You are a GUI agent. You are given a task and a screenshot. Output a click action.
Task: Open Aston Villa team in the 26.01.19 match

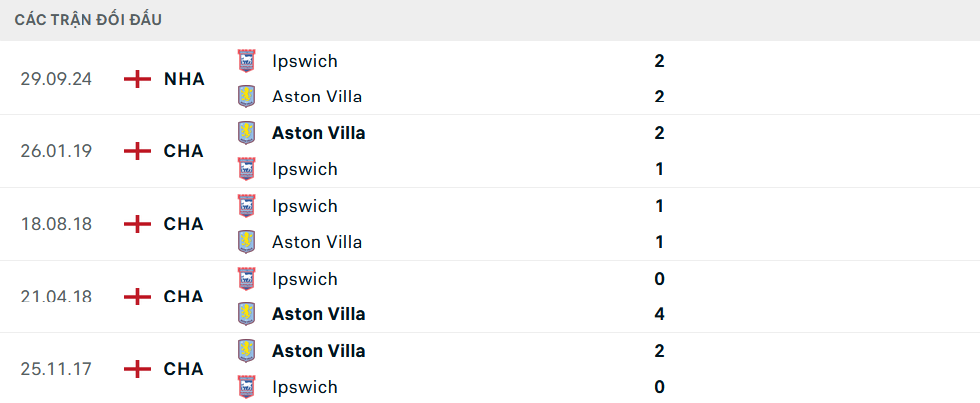318,133
